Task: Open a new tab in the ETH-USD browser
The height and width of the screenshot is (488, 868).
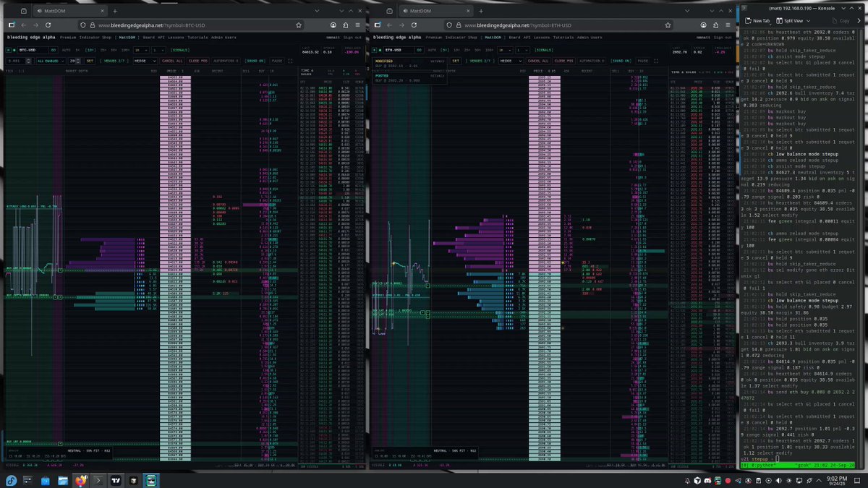Action: click(480, 11)
